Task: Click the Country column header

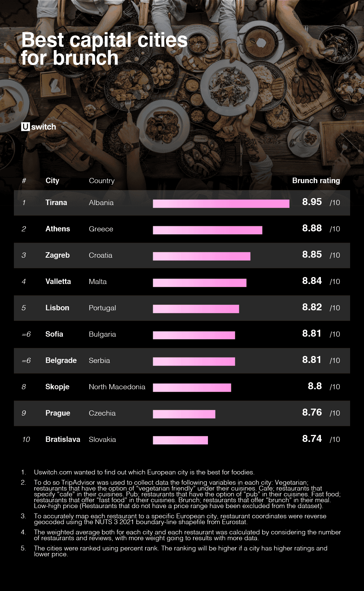Action: click(102, 181)
